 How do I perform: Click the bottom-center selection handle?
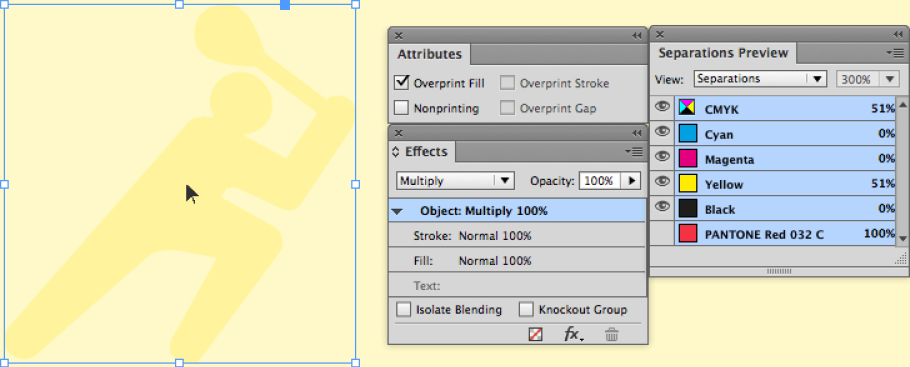(x=179, y=363)
